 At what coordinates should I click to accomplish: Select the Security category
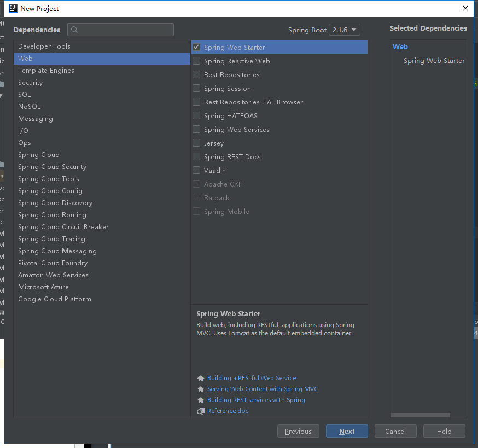[x=102, y=83]
